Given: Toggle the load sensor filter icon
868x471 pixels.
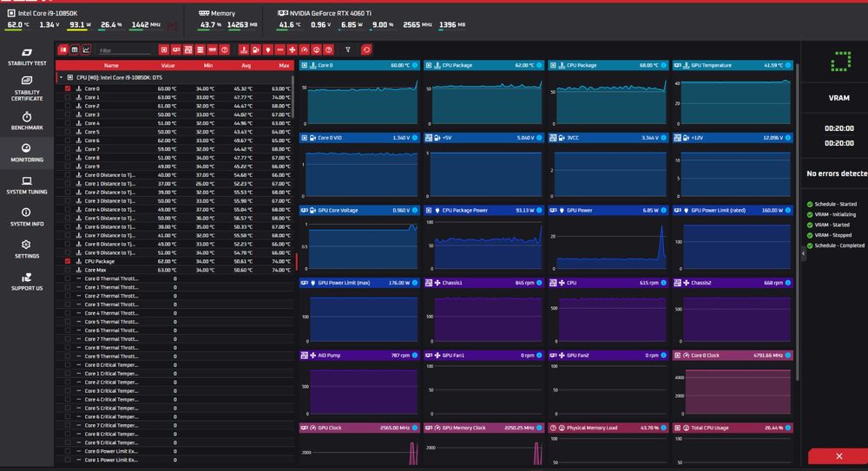Looking at the screenshot, I should coord(317,49).
